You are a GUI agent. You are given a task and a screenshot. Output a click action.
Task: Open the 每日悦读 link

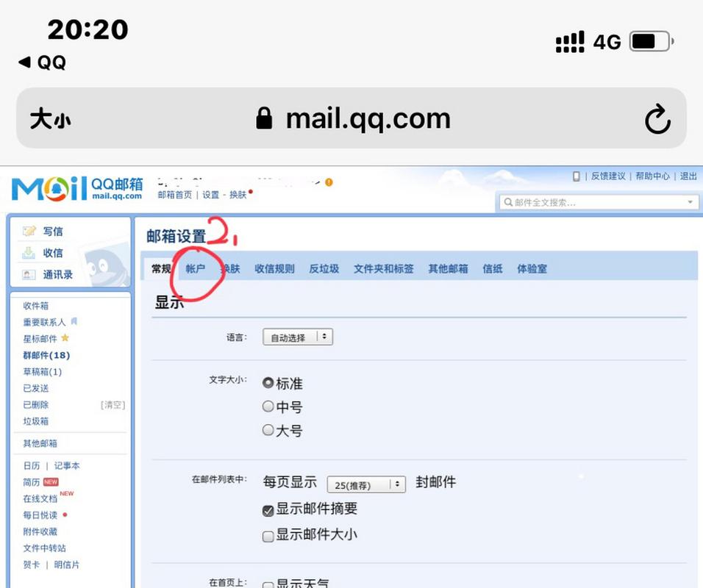[x=40, y=515]
